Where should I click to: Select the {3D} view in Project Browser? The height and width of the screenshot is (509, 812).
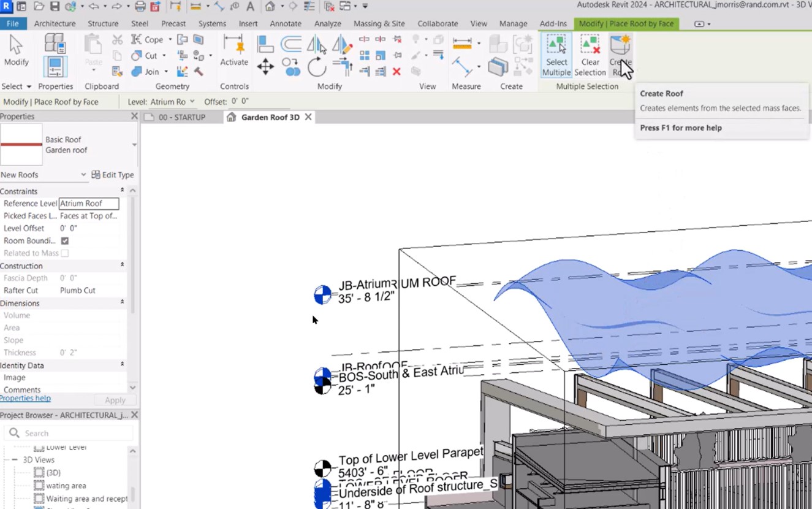(x=53, y=473)
